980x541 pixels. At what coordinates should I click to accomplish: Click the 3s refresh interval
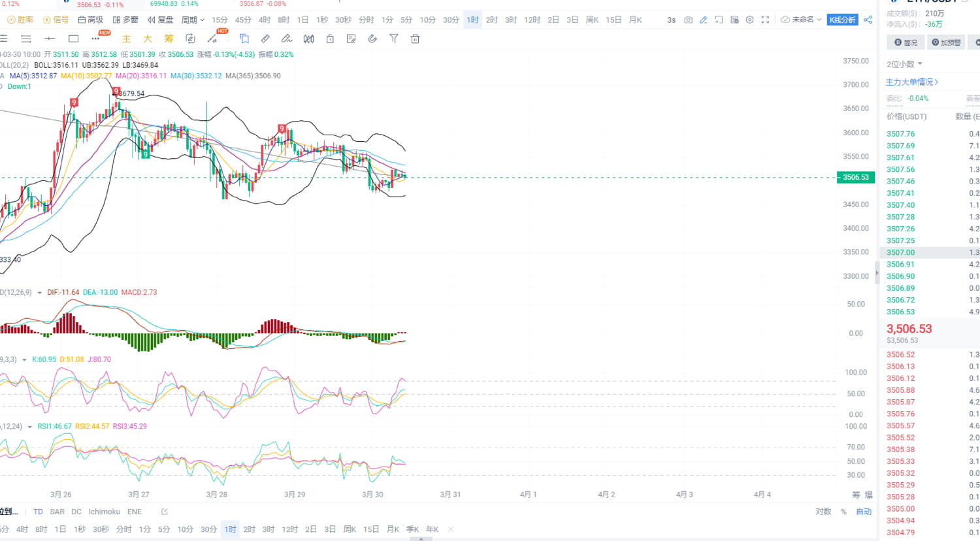tap(671, 20)
